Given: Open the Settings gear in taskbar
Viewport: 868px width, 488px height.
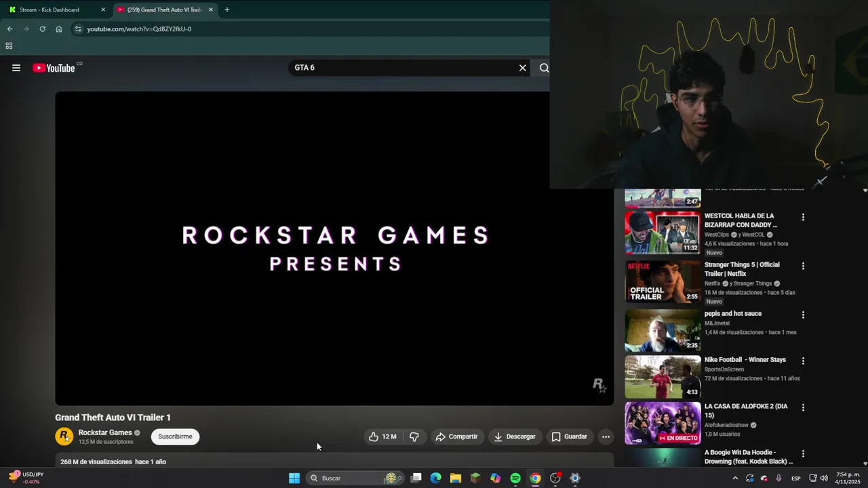Looking at the screenshot, I should pyautogui.click(x=575, y=479).
